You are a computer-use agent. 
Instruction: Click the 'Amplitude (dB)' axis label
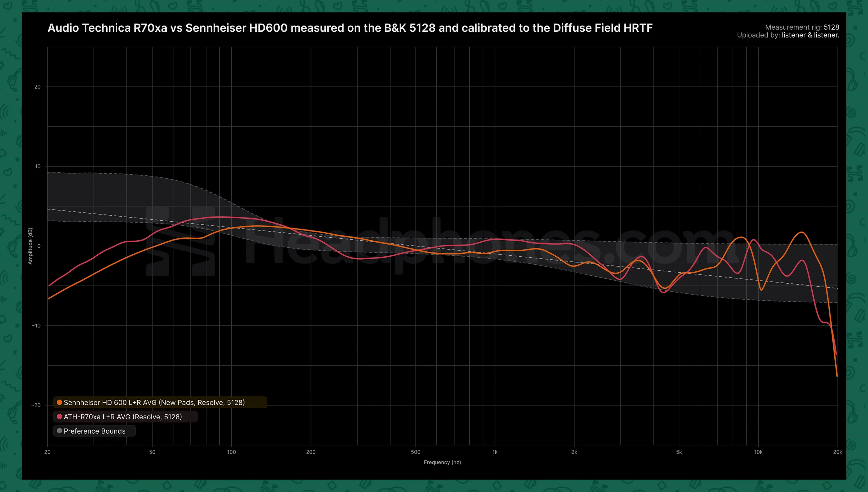tap(30, 246)
